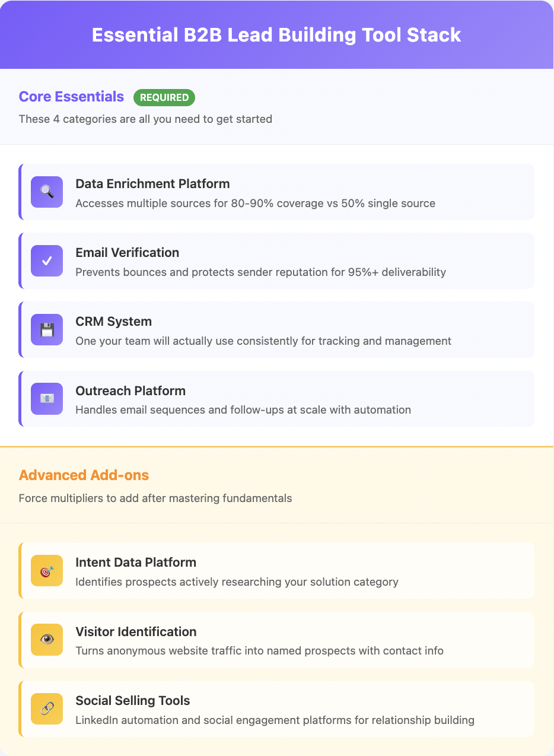Click the target Intent Data Platform icon
The width and height of the screenshot is (554, 756).
[x=47, y=570]
